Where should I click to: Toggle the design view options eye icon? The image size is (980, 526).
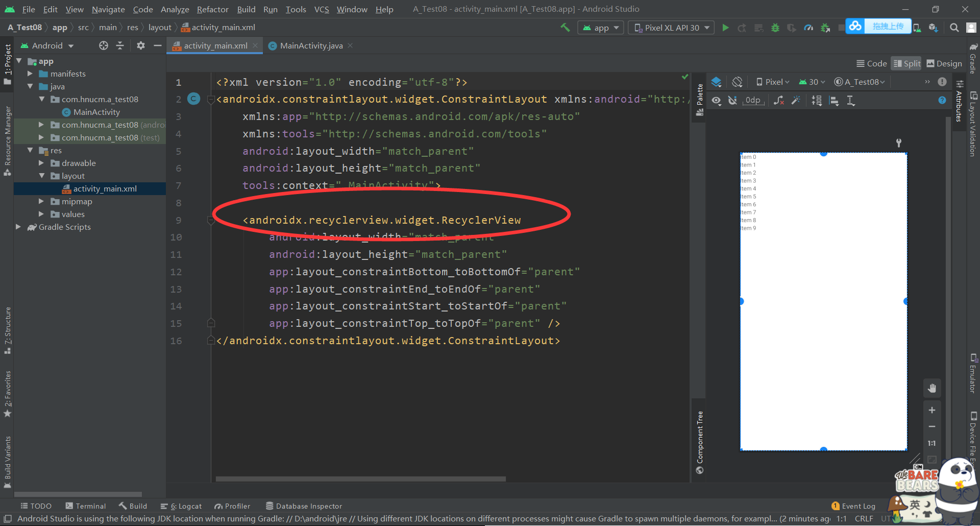tap(717, 101)
